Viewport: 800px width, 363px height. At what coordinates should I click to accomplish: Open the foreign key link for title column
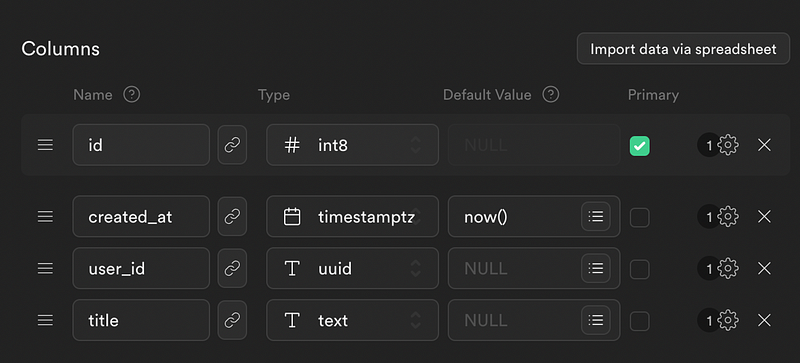pos(232,320)
